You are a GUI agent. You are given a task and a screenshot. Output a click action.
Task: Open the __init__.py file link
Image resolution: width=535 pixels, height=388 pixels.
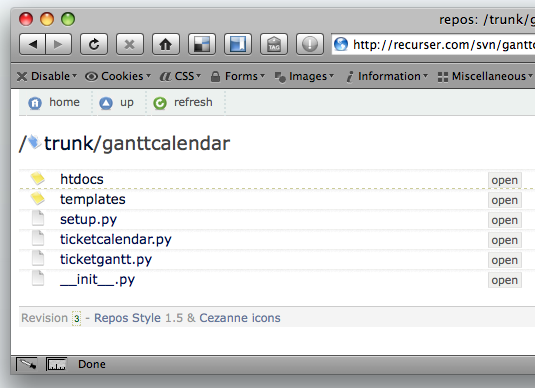point(97,280)
